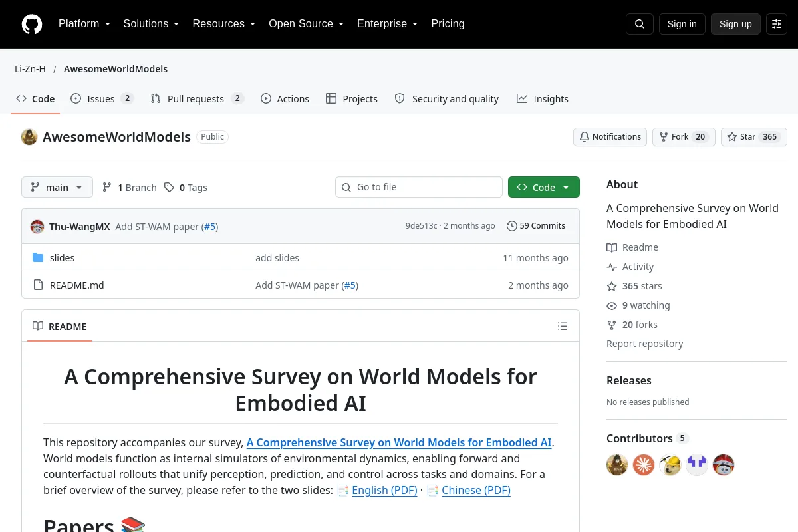
Task: Expand the Enterprise menu
Action: click(x=387, y=24)
